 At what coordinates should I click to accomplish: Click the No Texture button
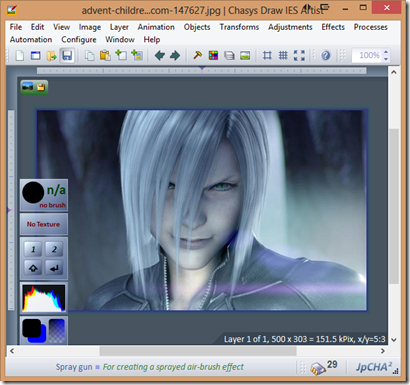click(x=44, y=224)
